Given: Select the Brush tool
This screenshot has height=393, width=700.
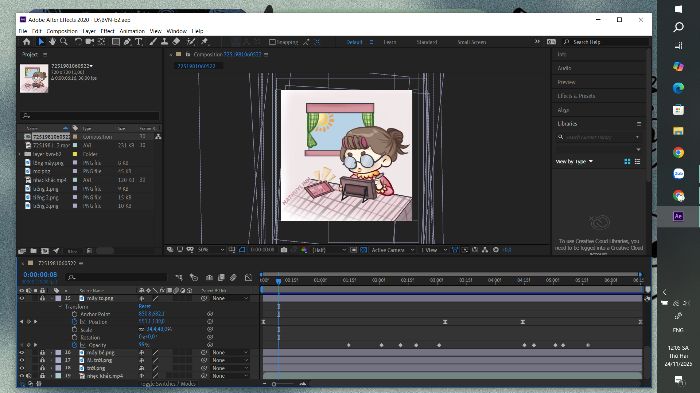Looking at the screenshot, I should tap(153, 42).
